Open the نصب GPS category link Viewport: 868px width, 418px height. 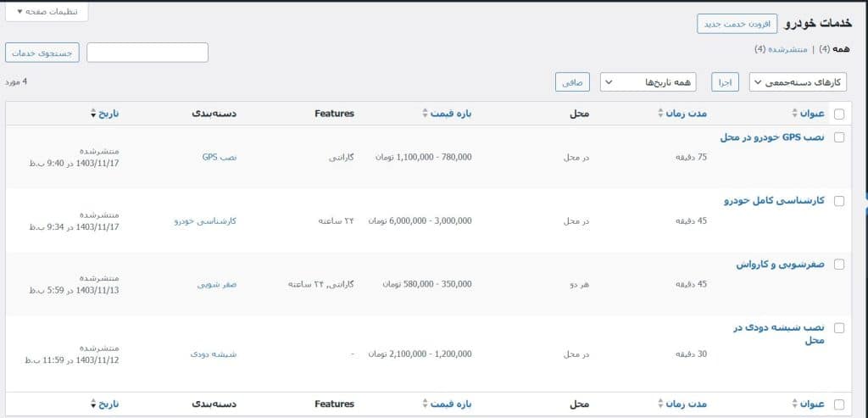tap(220, 157)
